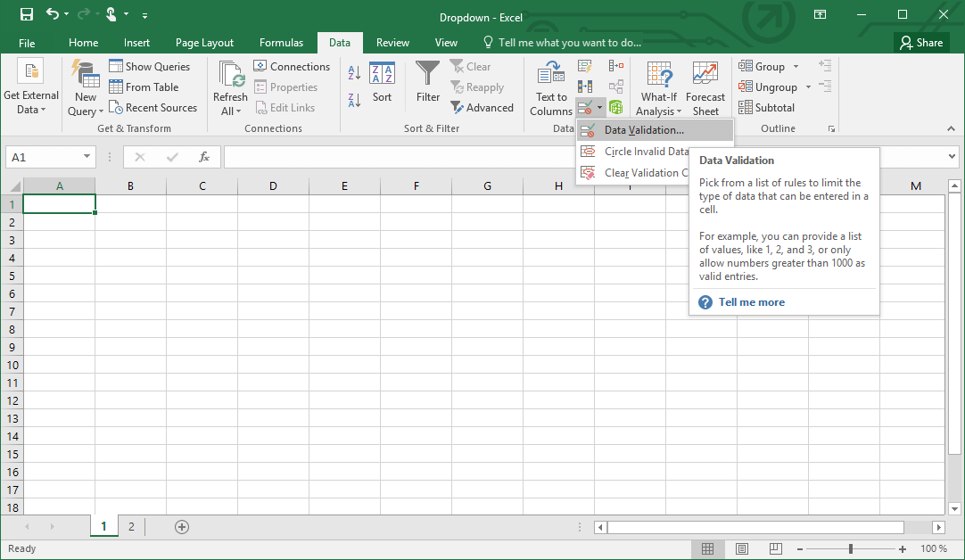The width and height of the screenshot is (965, 560).
Task: Open What-If Analysis
Action: [659, 86]
